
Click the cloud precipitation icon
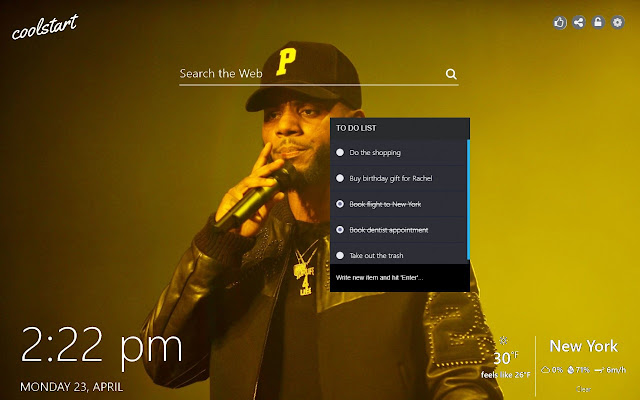(x=545, y=370)
